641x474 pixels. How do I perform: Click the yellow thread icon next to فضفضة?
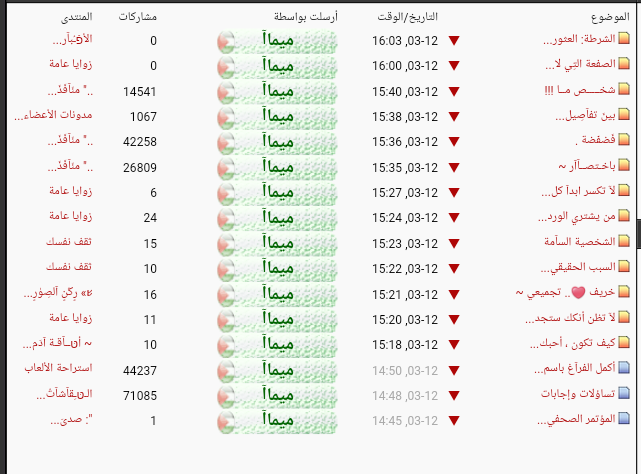click(624, 139)
